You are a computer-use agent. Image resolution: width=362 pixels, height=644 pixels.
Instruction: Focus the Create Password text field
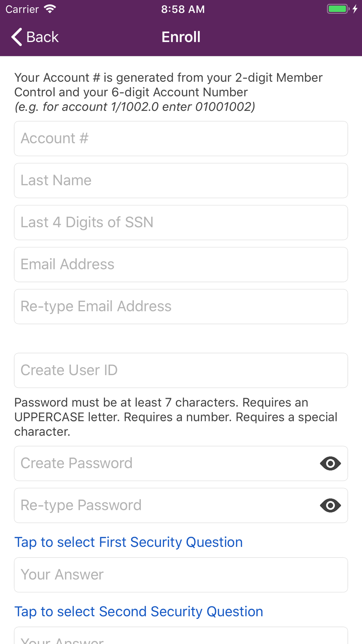(167, 464)
